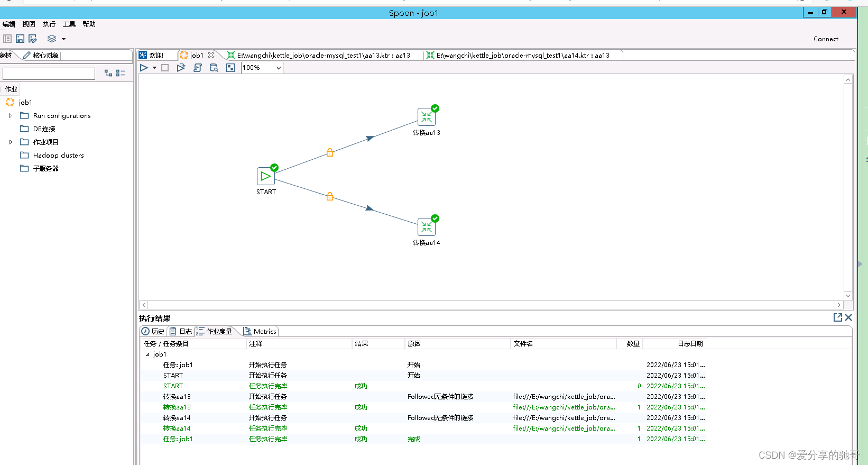Screen dimensions: 868x465
Task: Click the canvas horizontal scrollbar left arrow
Action: click(x=143, y=305)
